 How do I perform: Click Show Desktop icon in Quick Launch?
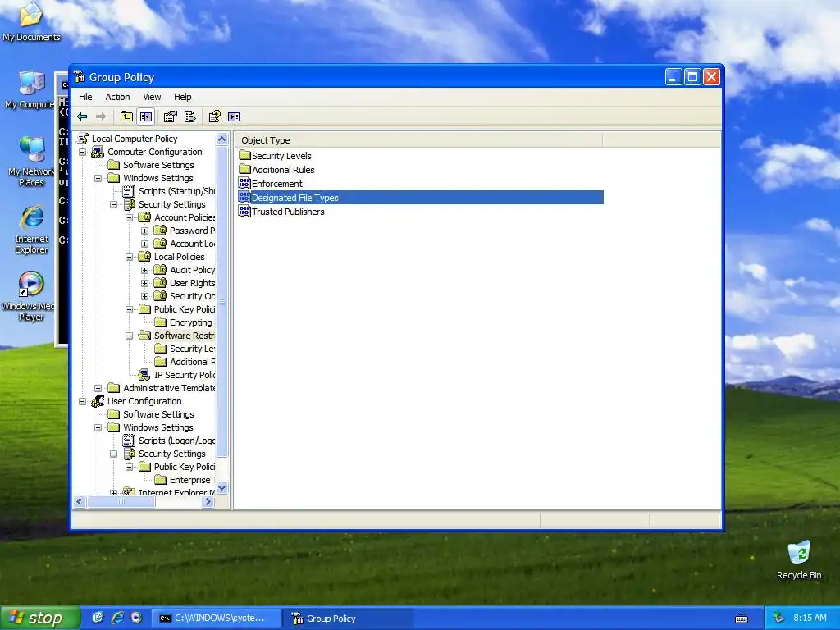98,618
